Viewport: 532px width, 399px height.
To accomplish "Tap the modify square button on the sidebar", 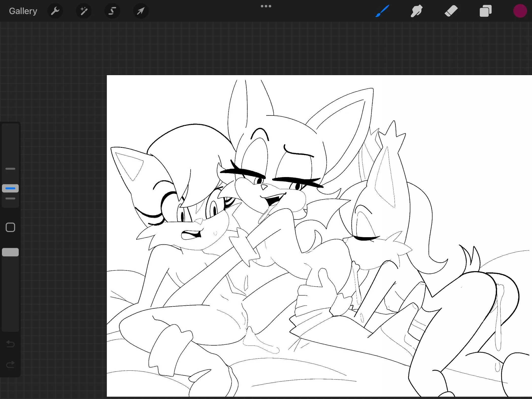I will tap(10, 227).
